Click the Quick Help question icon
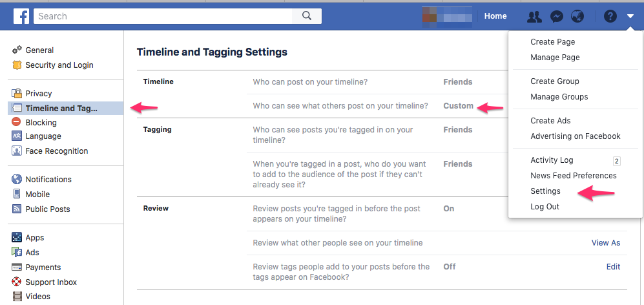644x305 pixels. coord(610,17)
